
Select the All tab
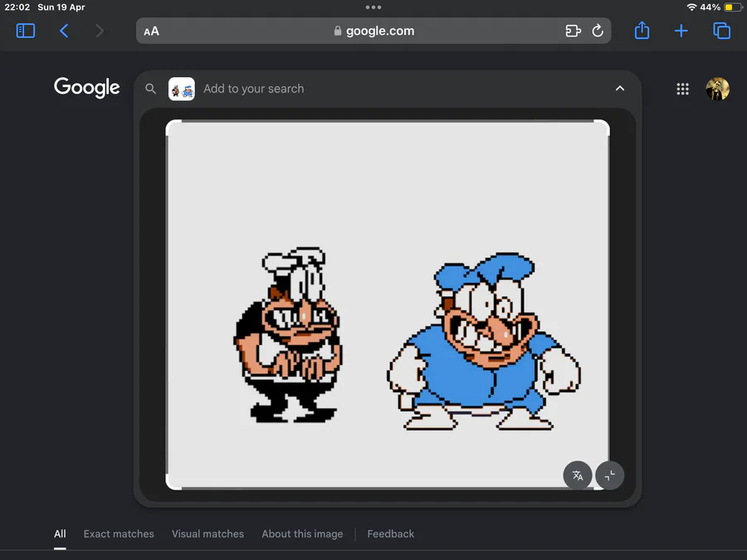(60, 533)
